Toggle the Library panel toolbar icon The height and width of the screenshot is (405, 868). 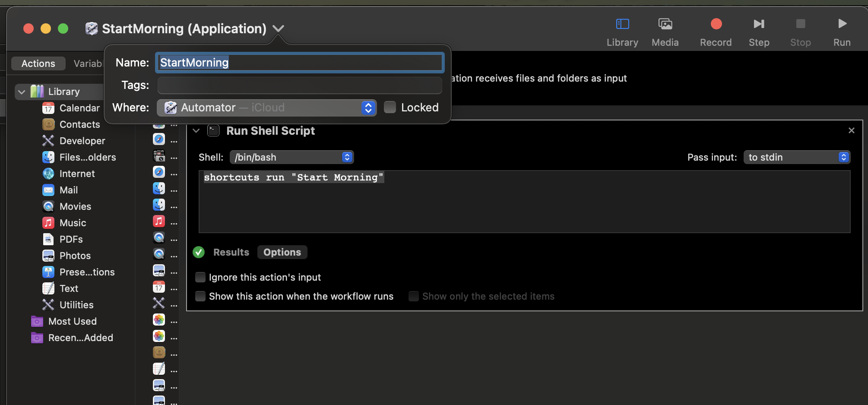(622, 24)
